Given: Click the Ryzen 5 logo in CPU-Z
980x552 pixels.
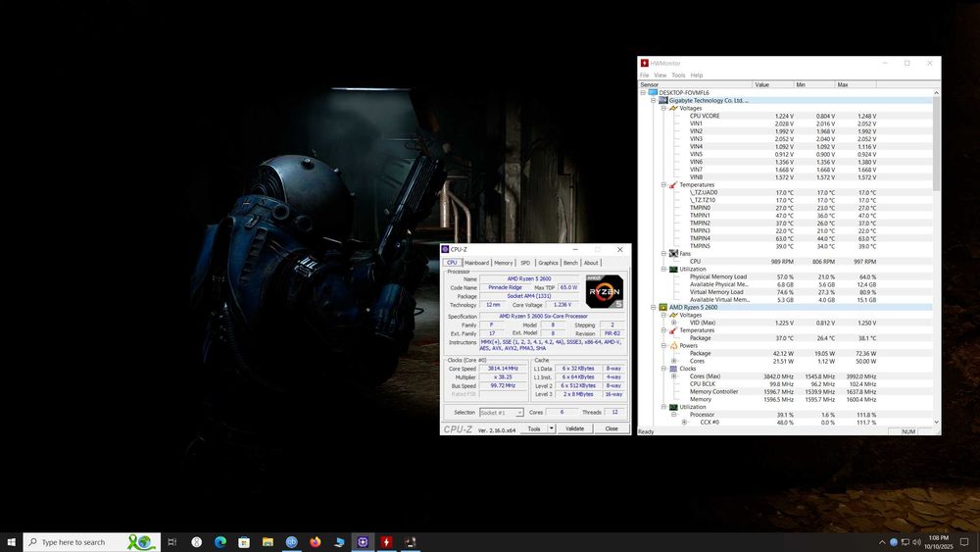Looking at the screenshot, I should 604,291.
